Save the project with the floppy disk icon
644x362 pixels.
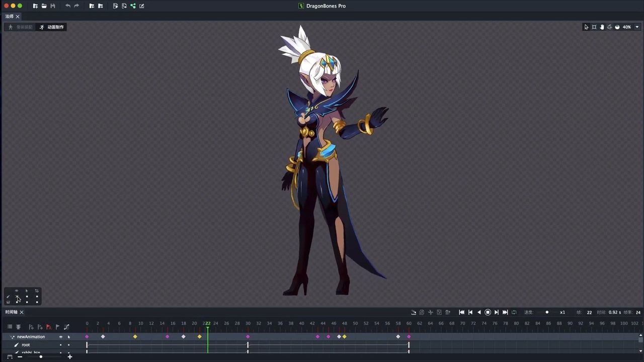coord(52,6)
